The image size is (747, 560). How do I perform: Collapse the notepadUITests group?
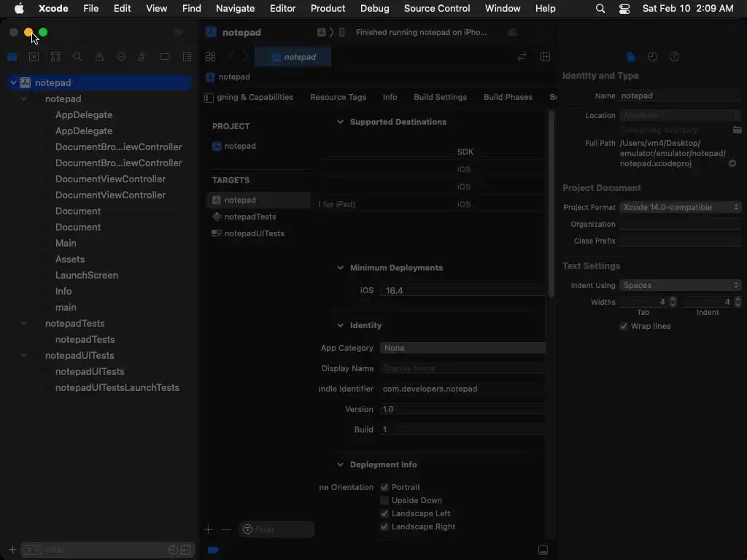(24, 355)
